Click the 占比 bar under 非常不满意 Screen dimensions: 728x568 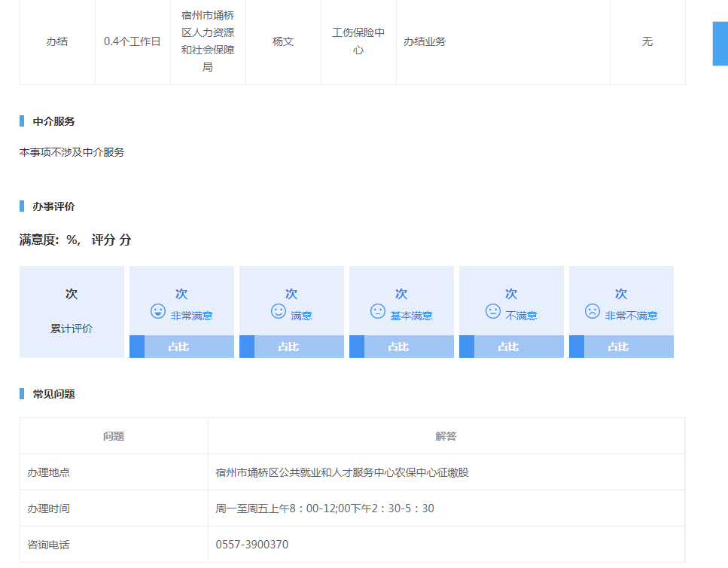[x=621, y=347]
